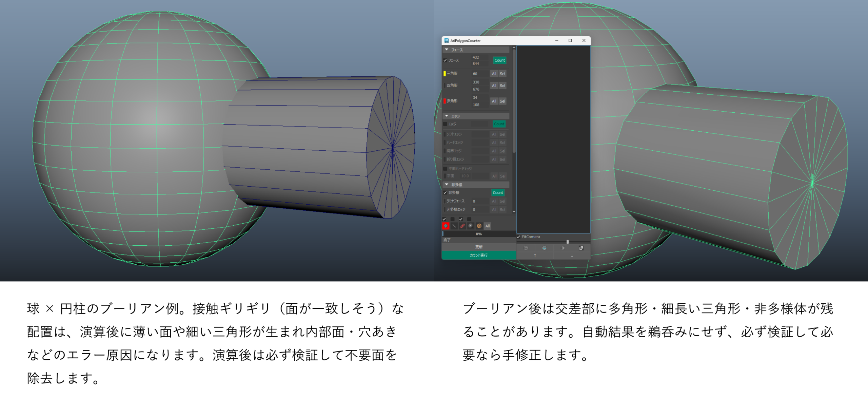Click the diagonal edge line icon
The image size is (868, 396).
pyautogui.click(x=454, y=226)
